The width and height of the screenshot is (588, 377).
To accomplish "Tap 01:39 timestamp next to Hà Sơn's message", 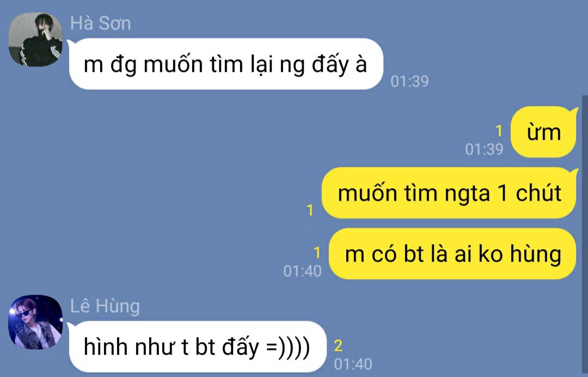I will tap(409, 81).
